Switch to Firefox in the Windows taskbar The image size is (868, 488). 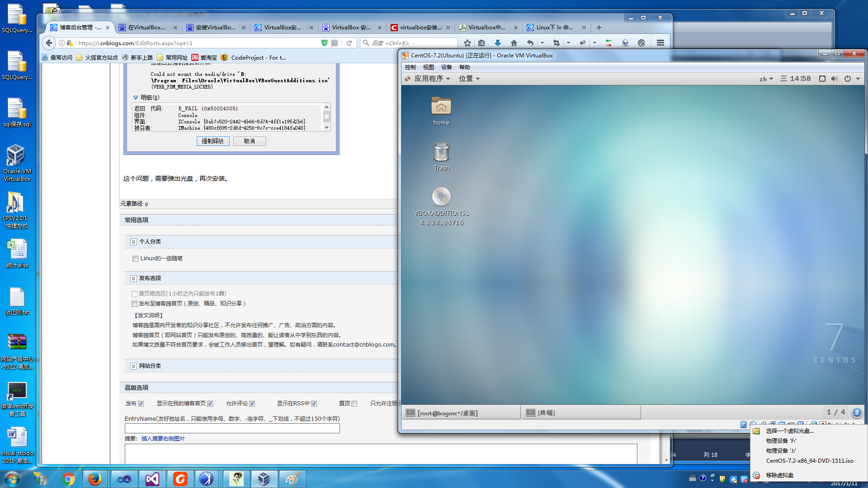95,479
